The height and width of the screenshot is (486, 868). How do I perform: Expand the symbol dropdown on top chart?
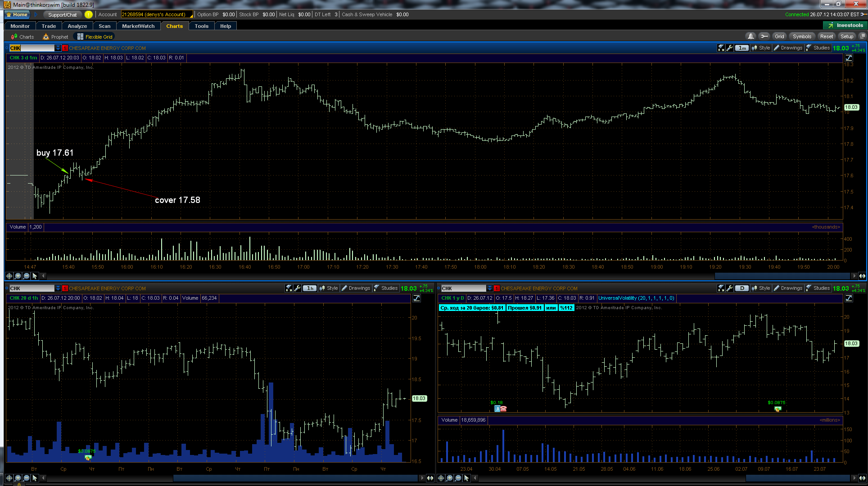[58, 48]
